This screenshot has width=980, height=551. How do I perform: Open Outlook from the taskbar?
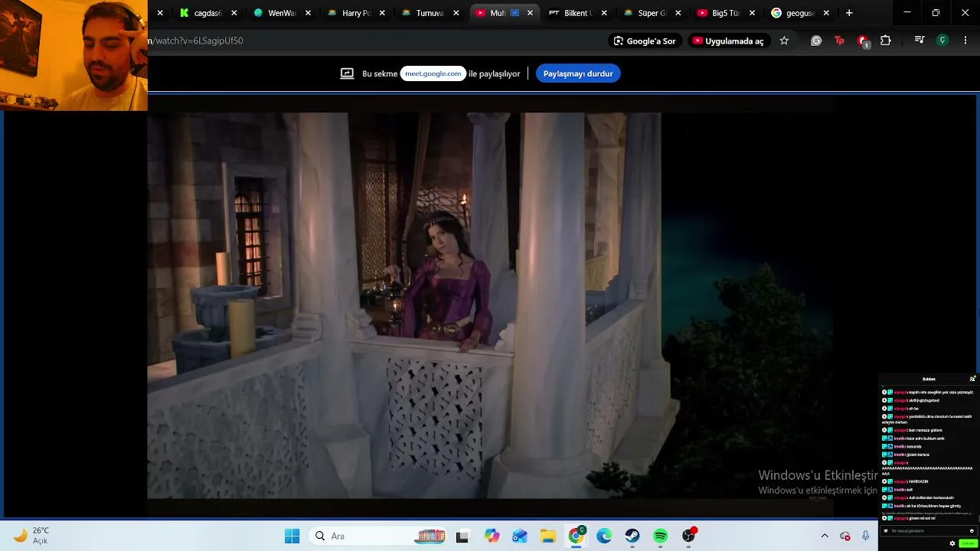520,536
